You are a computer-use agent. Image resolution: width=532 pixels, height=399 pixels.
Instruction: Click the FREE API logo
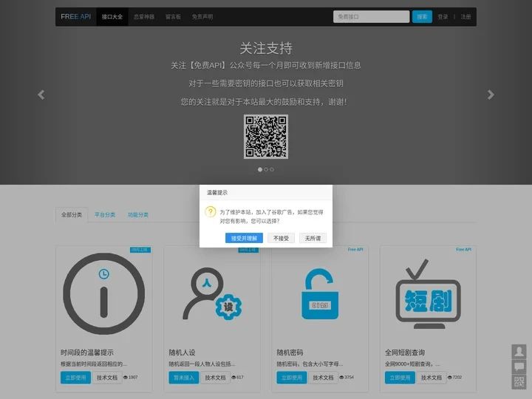pyautogui.click(x=75, y=16)
